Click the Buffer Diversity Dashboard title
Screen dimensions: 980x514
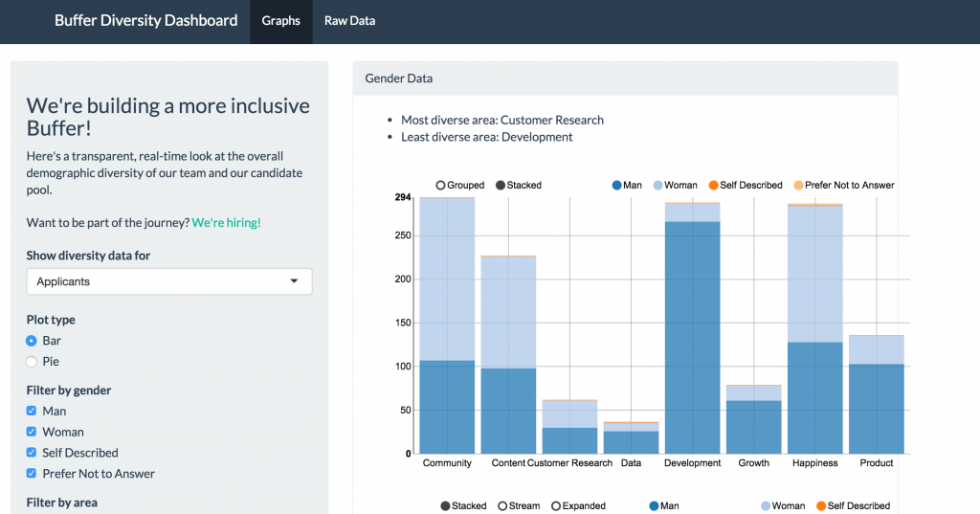point(145,21)
